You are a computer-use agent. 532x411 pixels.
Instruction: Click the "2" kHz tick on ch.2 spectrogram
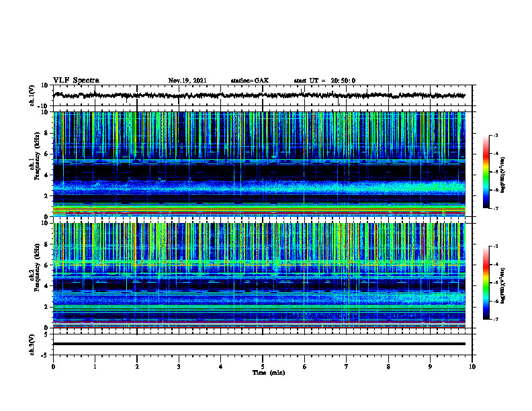pyautogui.click(x=46, y=307)
